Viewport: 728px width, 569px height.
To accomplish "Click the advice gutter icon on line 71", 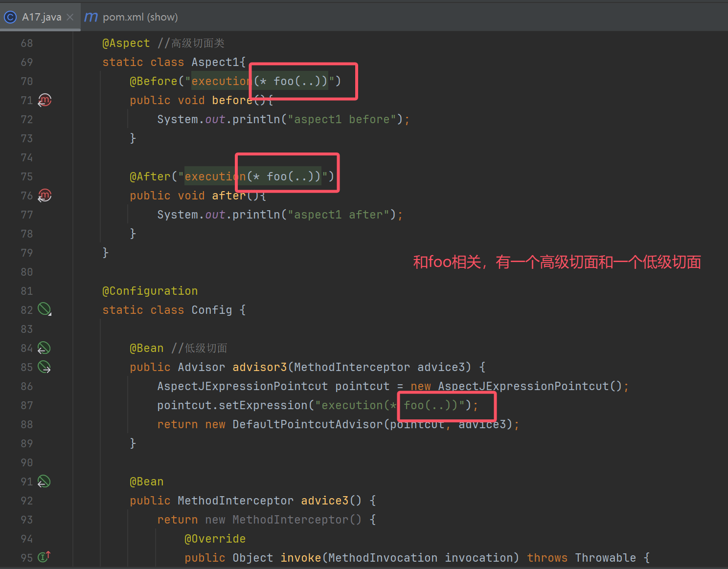I will (45, 100).
